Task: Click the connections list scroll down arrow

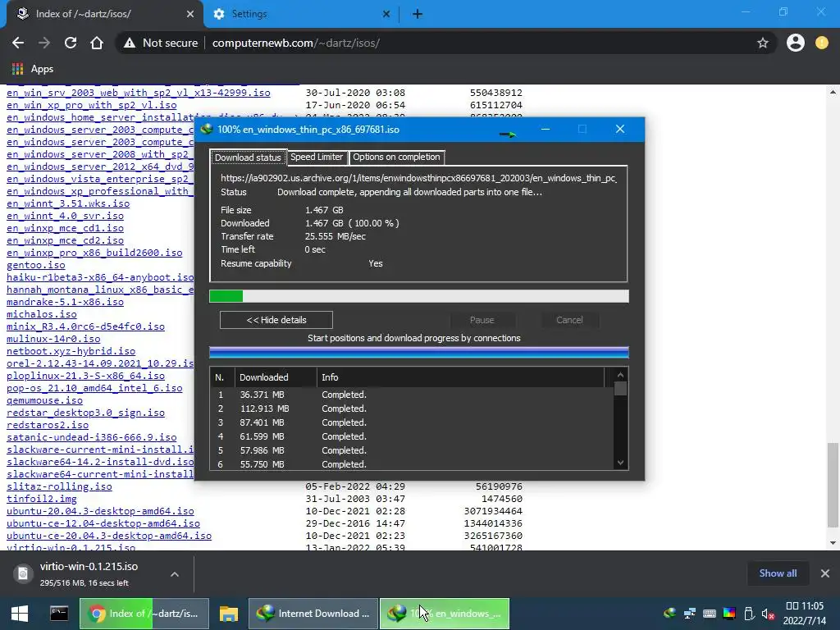Action: coord(620,463)
